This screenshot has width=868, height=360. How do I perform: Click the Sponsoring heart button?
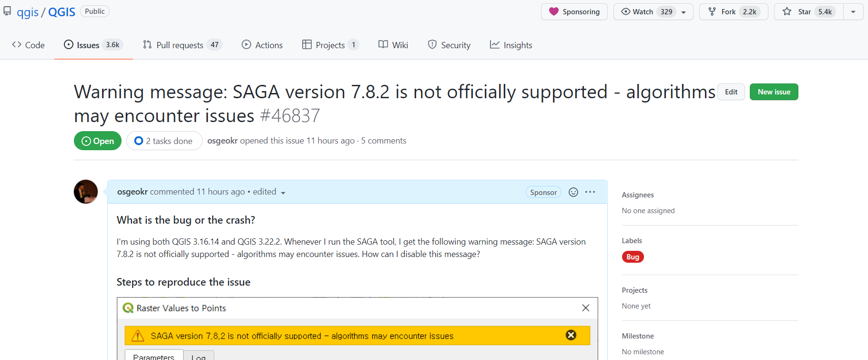click(574, 12)
